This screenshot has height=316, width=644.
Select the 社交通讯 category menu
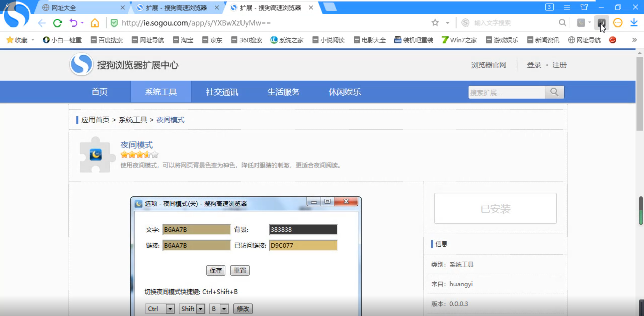[222, 92]
